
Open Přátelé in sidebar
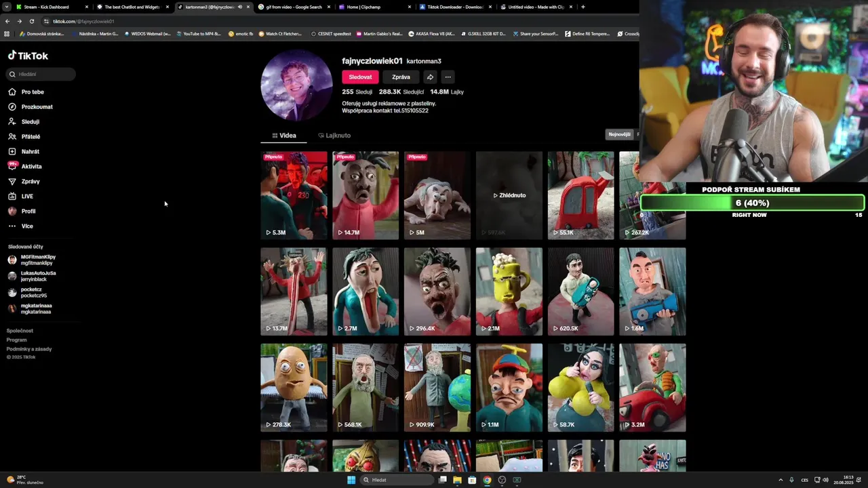25,137
